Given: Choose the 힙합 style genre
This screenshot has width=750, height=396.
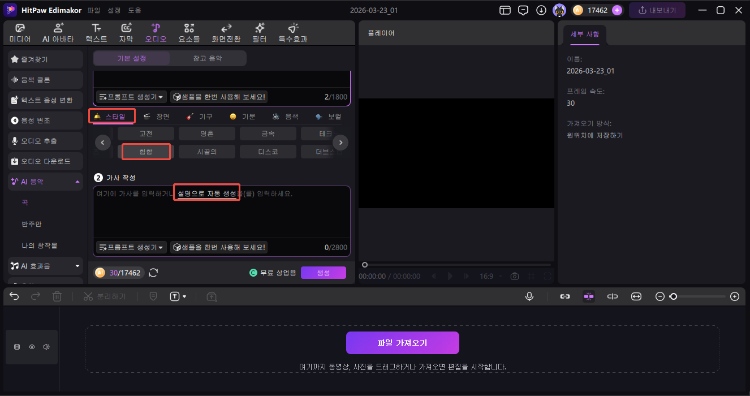Looking at the screenshot, I should [x=146, y=152].
